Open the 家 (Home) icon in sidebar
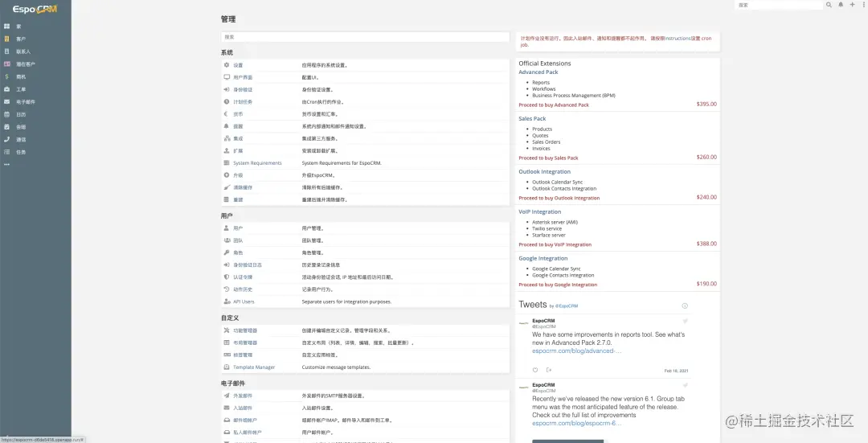868x443 pixels. point(6,26)
